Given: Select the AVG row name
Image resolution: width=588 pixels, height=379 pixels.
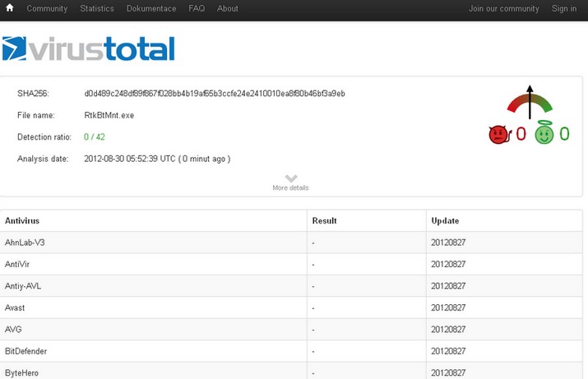Looking at the screenshot, I should tap(13, 330).
